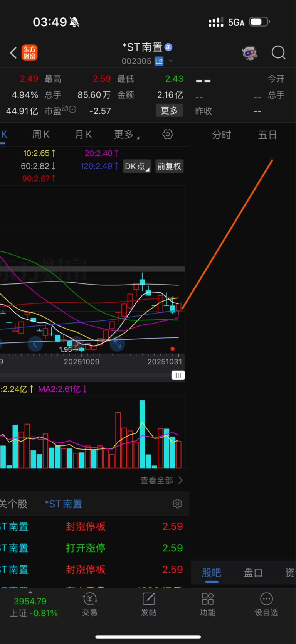Tap the 85.60万 总手 value
The width and height of the screenshot is (296, 644).
[94, 95]
